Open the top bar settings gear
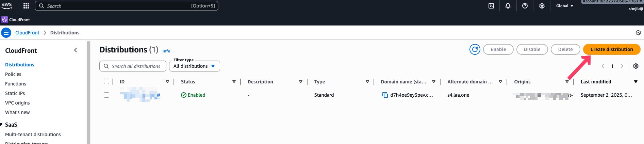Screen dimensions: 644x144 (x=542, y=6)
